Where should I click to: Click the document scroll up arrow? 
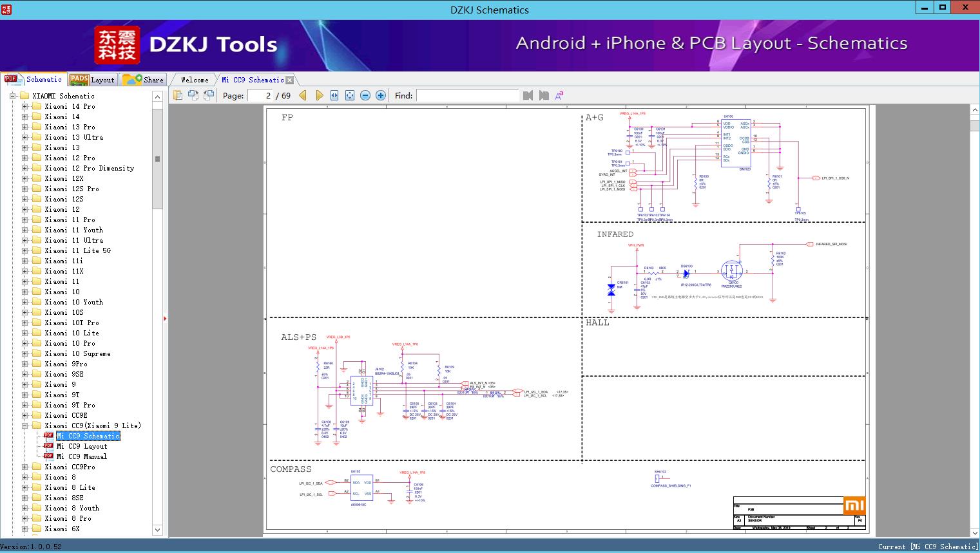tap(974, 111)
